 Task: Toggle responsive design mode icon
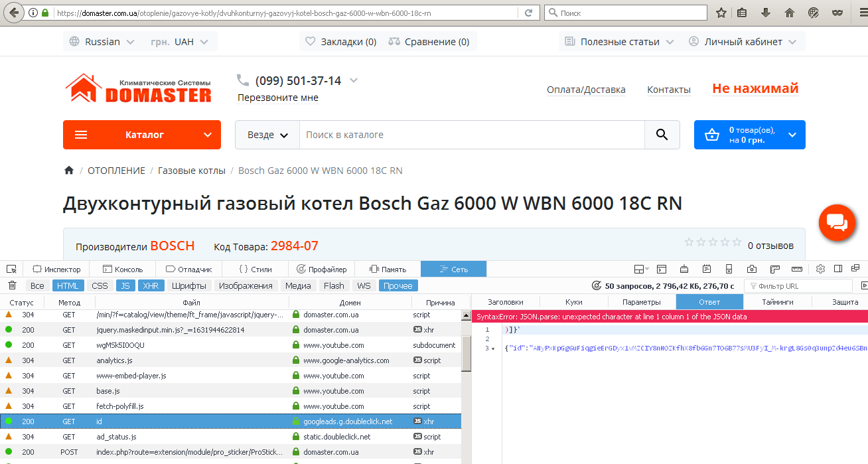pos(729,269)
